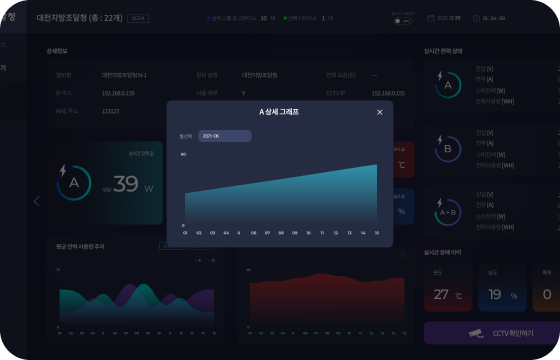The image size is (560, 360).
Task: Close the A 상세 그래프 dialog
Action: coord(380,112)
